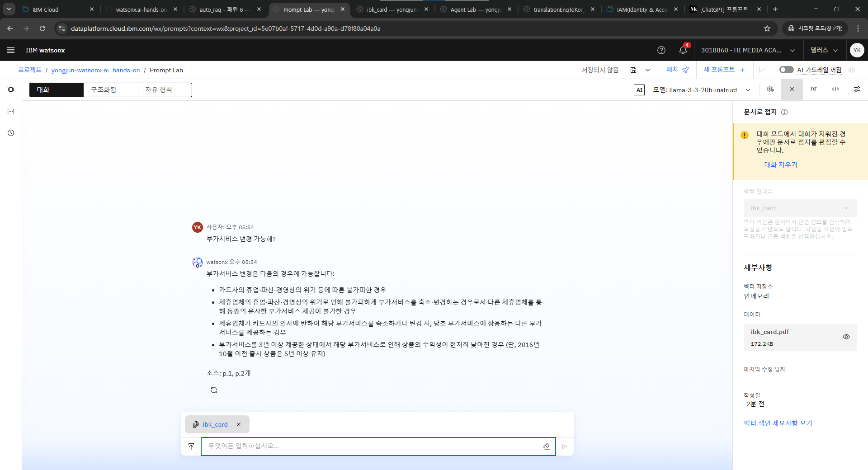Expand the save options chevron
The height and width of the screenshot is (470, 868).
[x=648, y=70]
